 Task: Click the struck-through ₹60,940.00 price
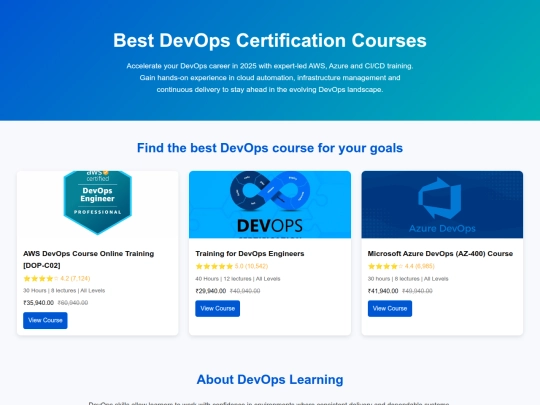[73, 303]
